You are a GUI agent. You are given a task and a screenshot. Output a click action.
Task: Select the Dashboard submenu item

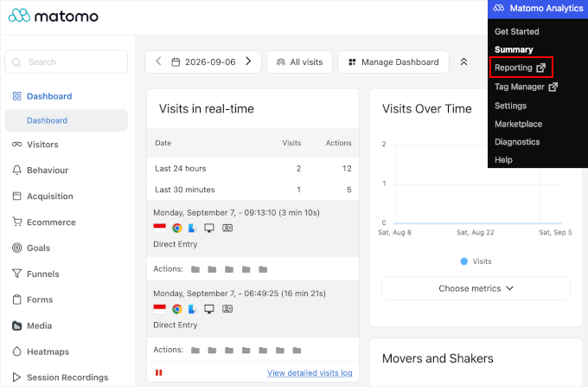tap(66, 120)
